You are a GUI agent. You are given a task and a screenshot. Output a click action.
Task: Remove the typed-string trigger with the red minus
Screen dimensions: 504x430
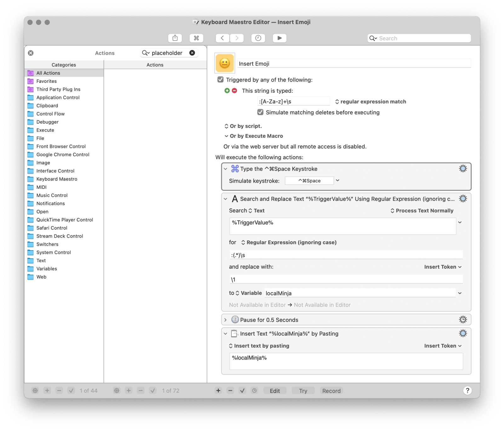(x=234, y=91)
